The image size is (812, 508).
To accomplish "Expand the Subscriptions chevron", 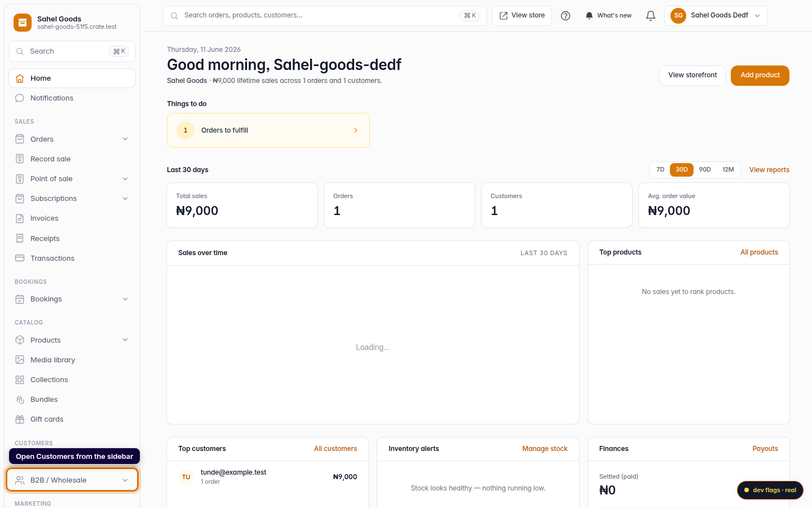I will 125,199.
